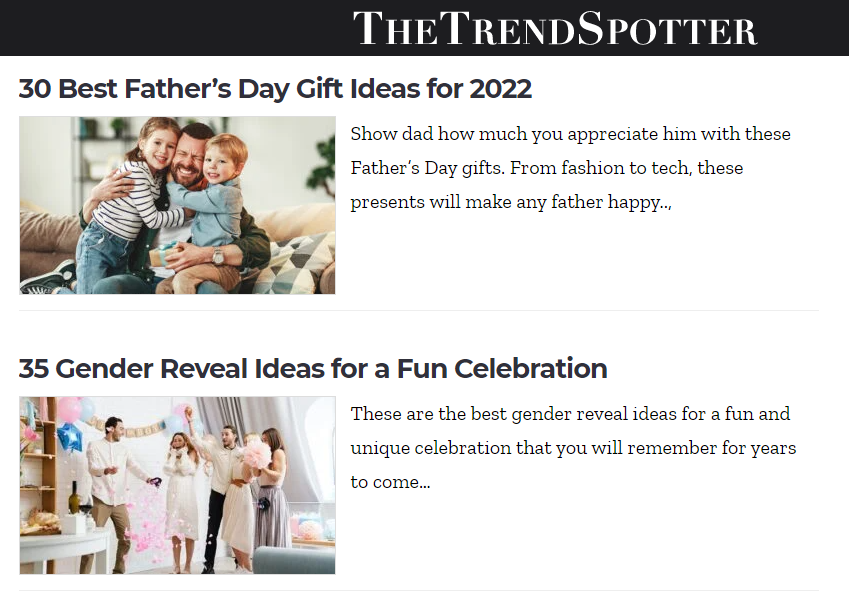Screen dimensions: 849x601
Task: Click the empty black header bar area
Action: [x=173, y=28]
